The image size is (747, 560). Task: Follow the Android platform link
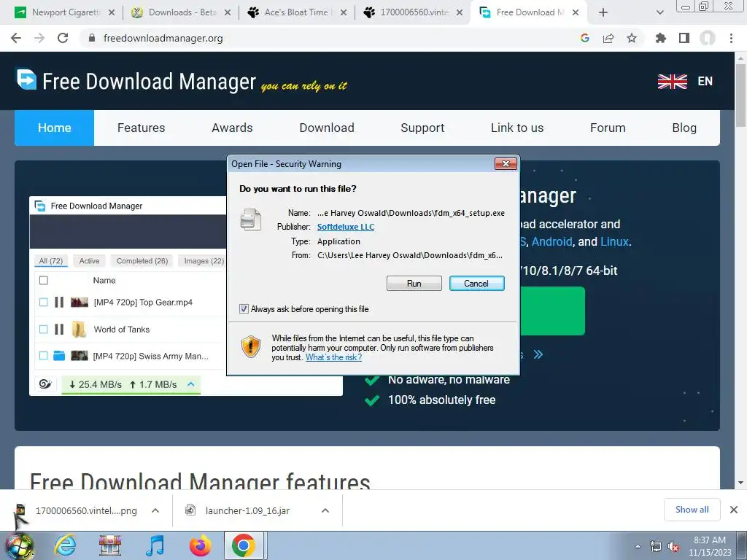551,241
